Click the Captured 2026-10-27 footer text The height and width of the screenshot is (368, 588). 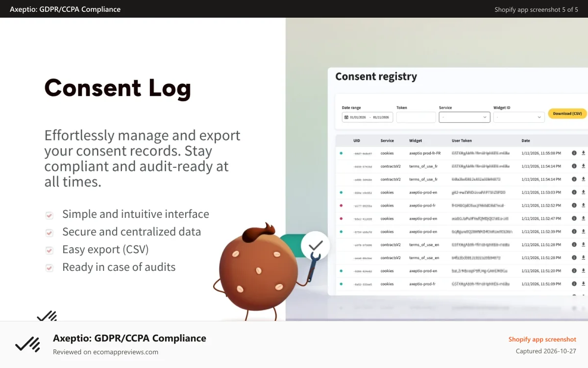(546, 351)
